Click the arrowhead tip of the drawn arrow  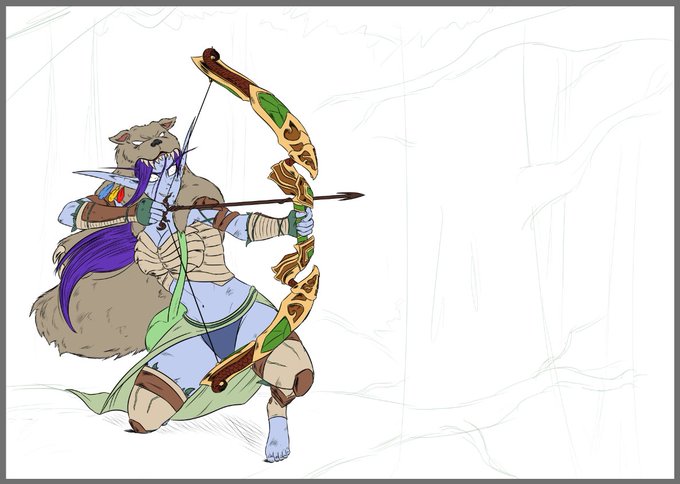click(x=350, y=196)
